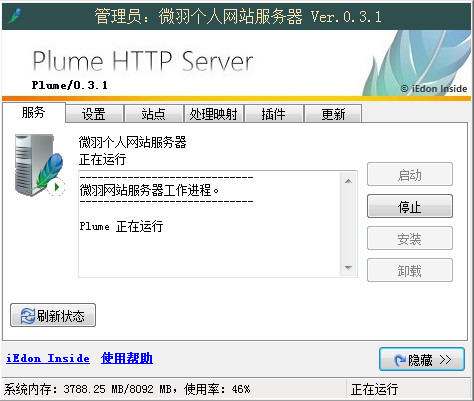Click the blue arrow icon on 隐藏 button

(x=400, y=360)
